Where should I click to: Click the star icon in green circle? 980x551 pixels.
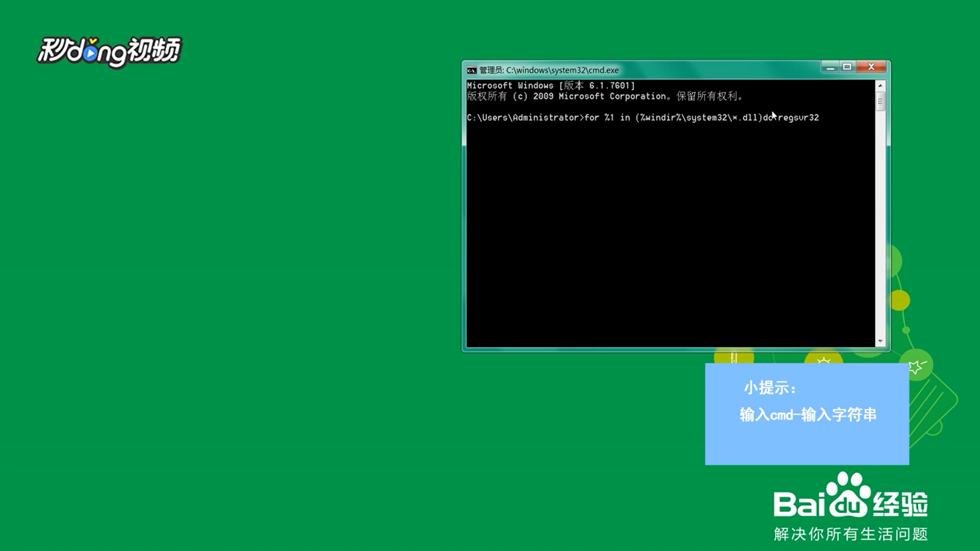pyautogui.click(x=916, y=366)
